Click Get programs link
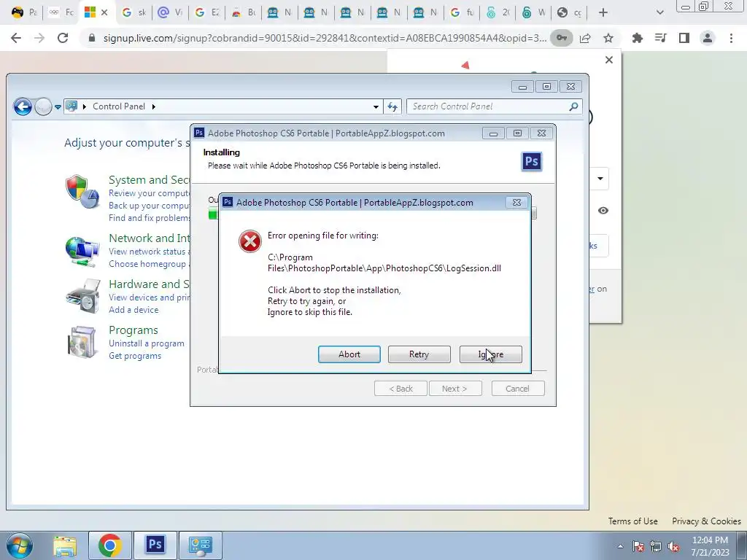This screenshot has height=560, width=747. tap(135, 356)
